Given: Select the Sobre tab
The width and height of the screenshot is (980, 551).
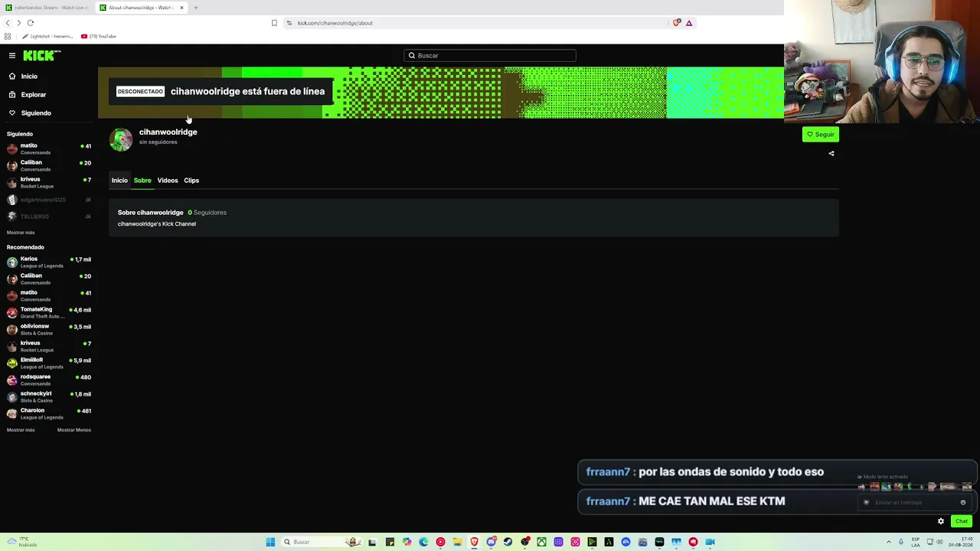Looking at the screenshot, I should [x=142, y=181].
